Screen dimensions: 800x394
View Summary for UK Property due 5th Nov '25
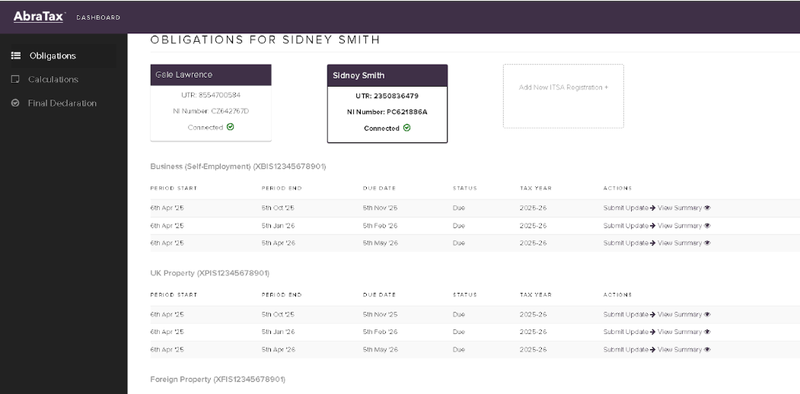684,314
